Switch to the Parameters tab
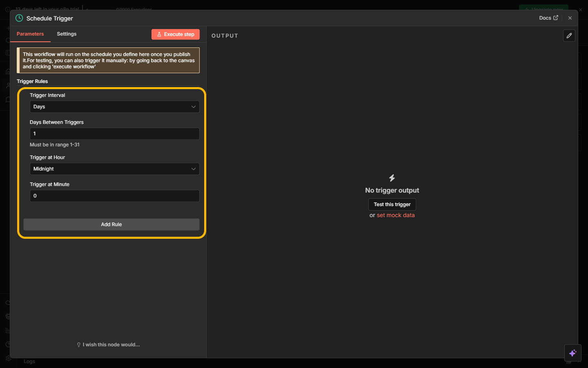 (x=30, y=34)
